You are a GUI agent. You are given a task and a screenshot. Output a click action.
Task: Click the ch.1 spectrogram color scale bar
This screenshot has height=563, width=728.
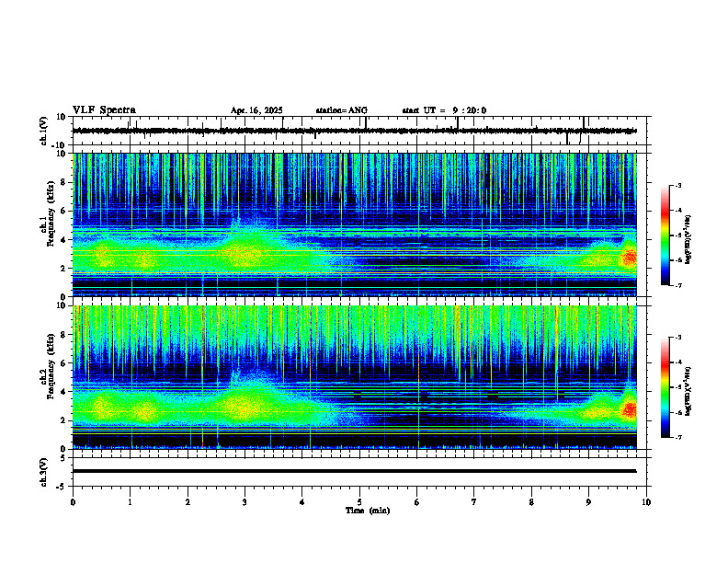coord(665,236)
